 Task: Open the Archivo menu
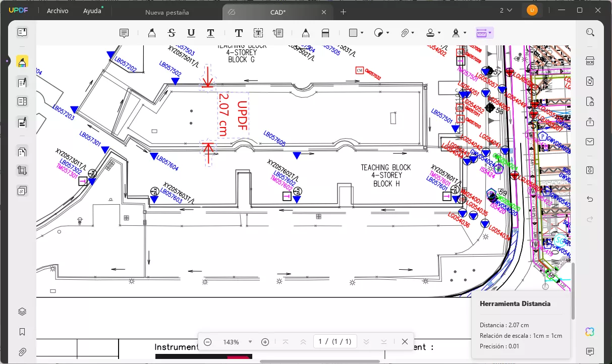click(x=58, y=11)
